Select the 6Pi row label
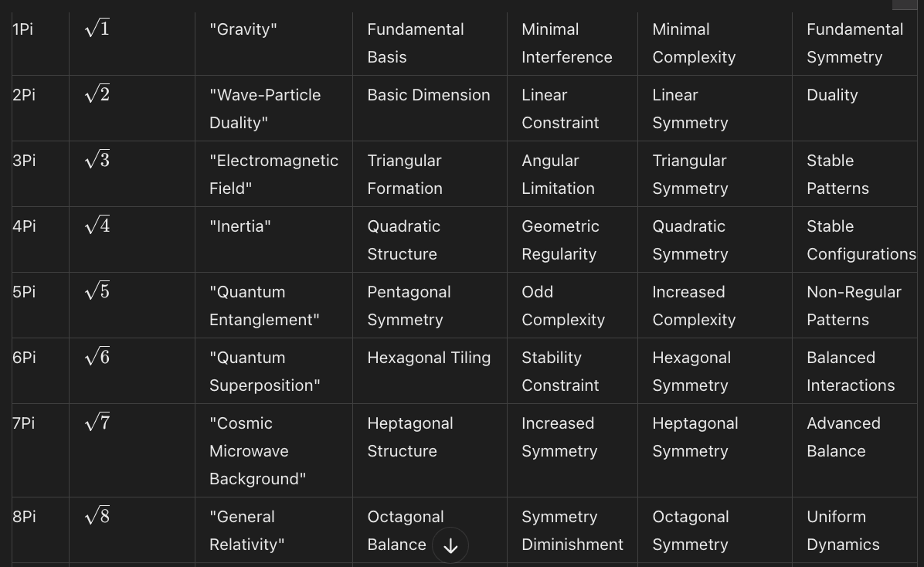924x567 pixels. 24,358
